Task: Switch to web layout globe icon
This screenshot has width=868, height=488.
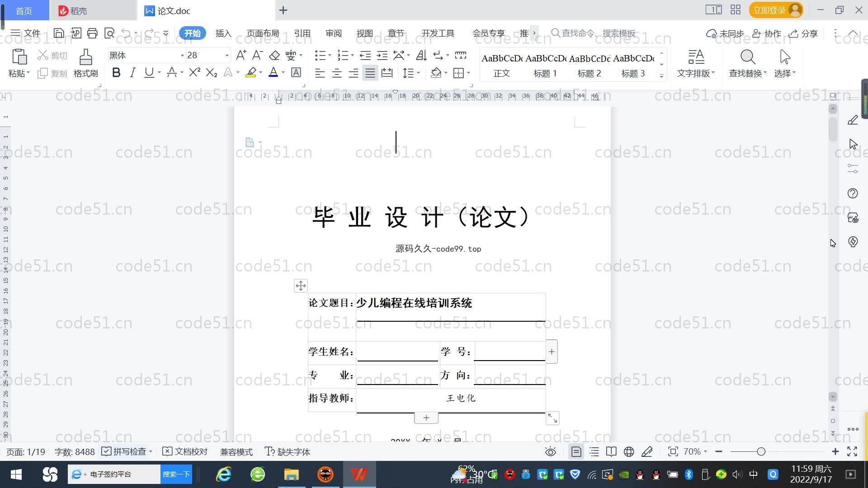Action: 629,451
